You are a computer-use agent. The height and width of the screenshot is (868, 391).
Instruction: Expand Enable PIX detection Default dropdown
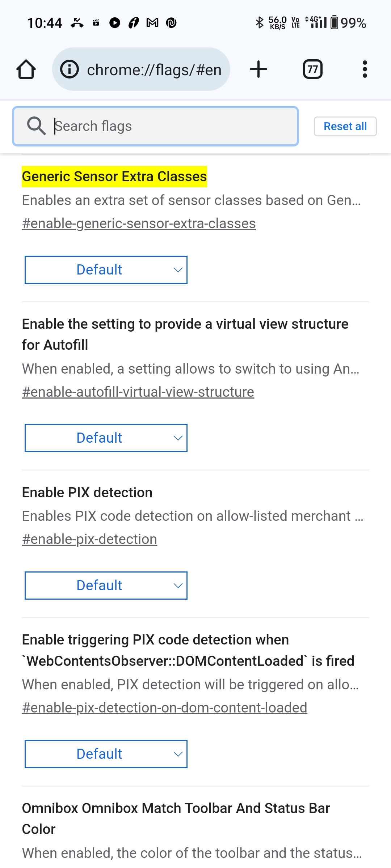point(106,586)
